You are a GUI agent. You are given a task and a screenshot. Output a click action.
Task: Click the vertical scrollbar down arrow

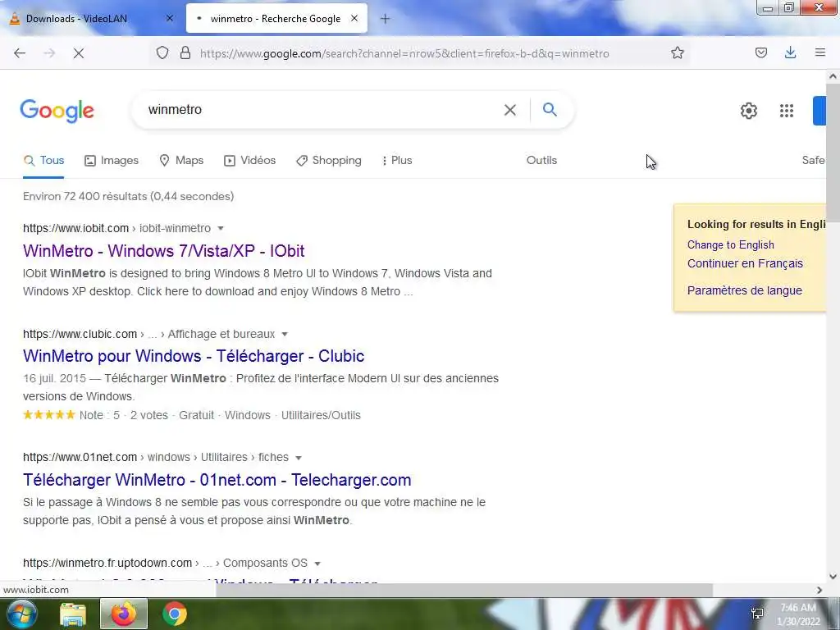833,577
